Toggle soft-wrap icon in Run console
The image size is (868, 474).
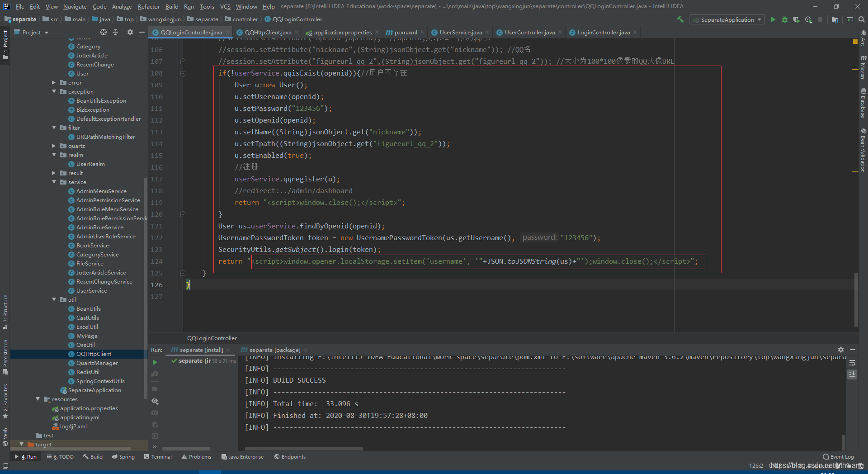[x=852, y=363]
